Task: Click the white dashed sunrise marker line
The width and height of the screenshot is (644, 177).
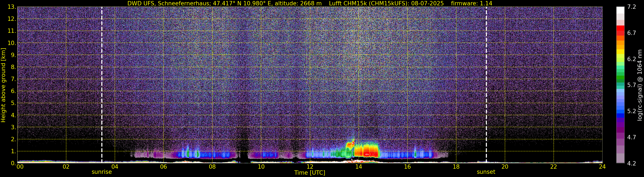Action: 102,85
